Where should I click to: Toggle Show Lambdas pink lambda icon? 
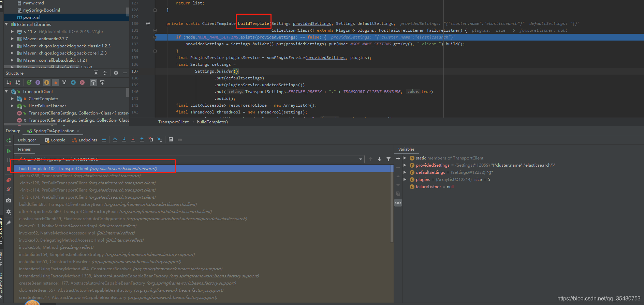(x=82, y=82)
